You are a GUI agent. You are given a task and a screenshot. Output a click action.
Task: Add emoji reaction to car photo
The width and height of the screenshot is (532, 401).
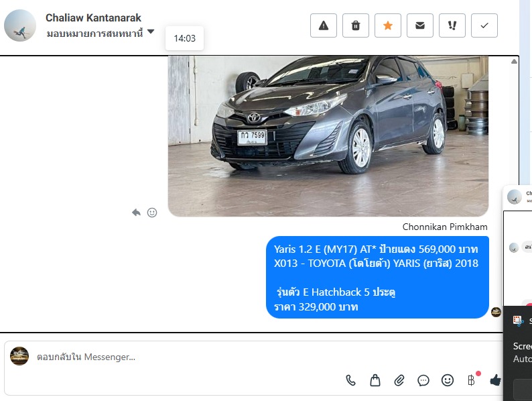152,213
